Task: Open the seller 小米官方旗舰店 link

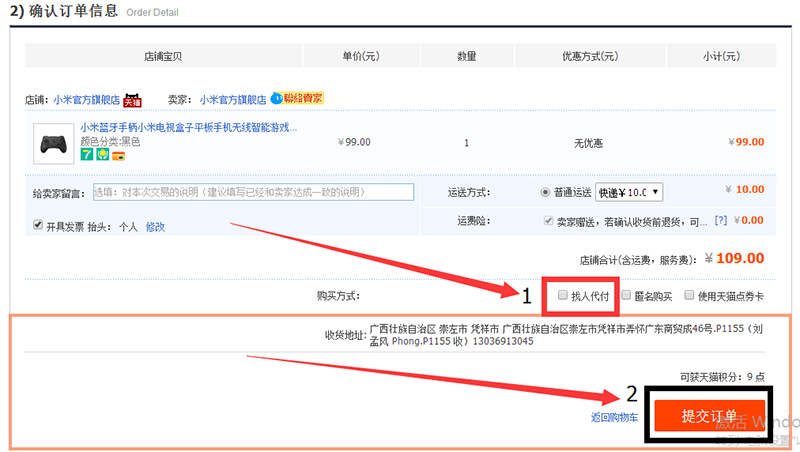Action: tap(233, 99)
